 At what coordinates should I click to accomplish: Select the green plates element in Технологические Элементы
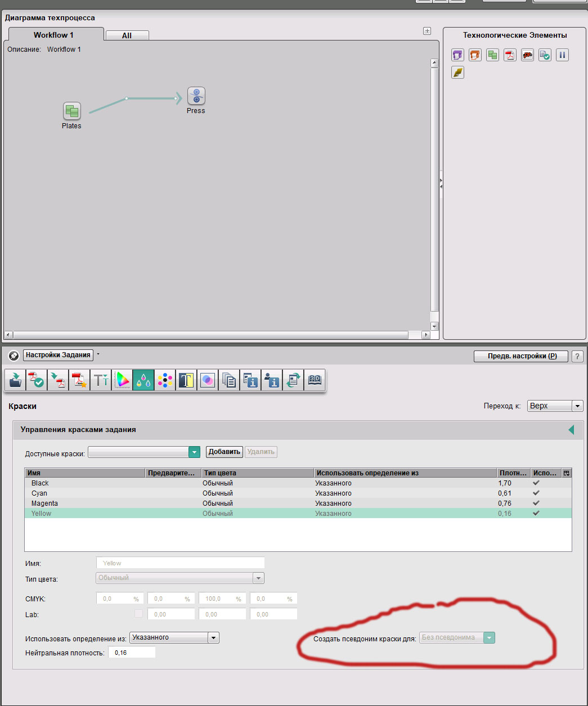[x=492, y=55]
